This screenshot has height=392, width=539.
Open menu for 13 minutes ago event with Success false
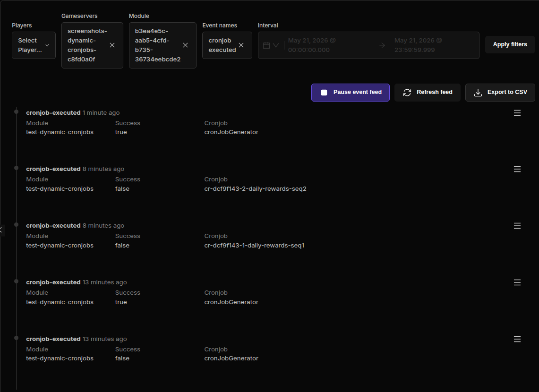pos(517,339)
